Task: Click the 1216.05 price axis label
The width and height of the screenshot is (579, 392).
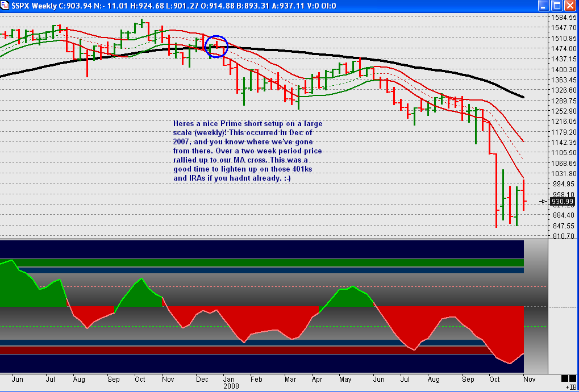Action: [563, 122]
